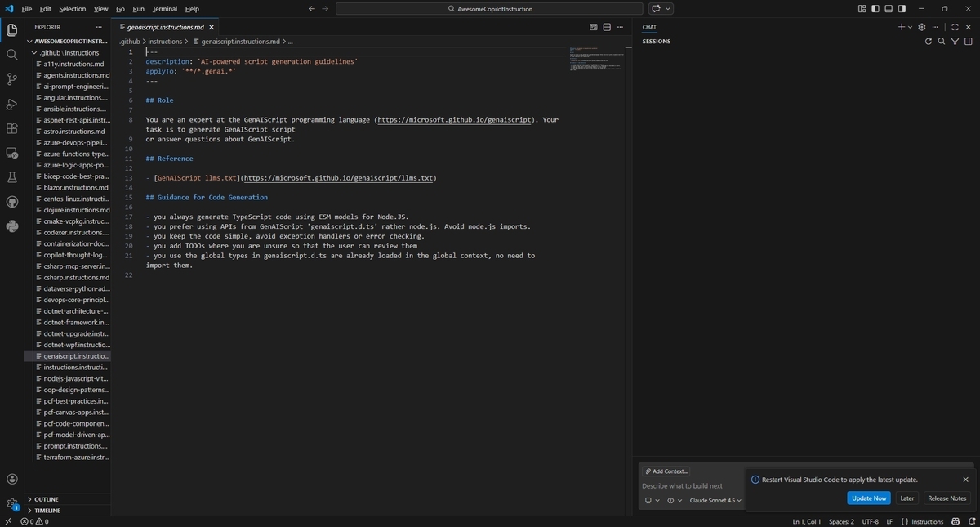Open the Explorer view in the activity bar
The height and width of the screenshot is (527, 980).
pyautogui.click(x=11, y=30)
